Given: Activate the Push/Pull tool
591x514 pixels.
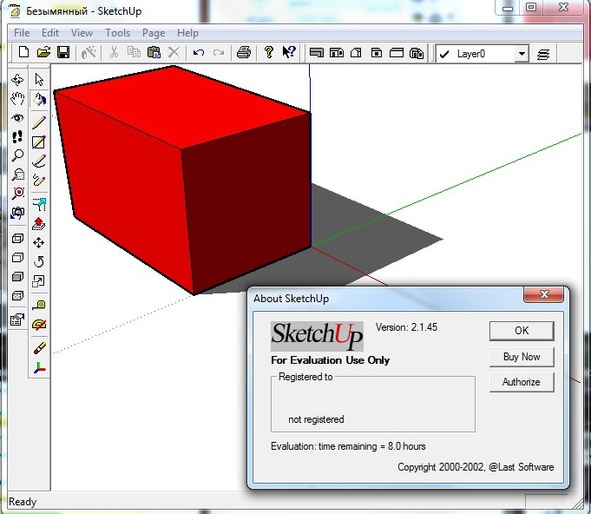Looking at the screenshot, I should click(x=39, y=224).
